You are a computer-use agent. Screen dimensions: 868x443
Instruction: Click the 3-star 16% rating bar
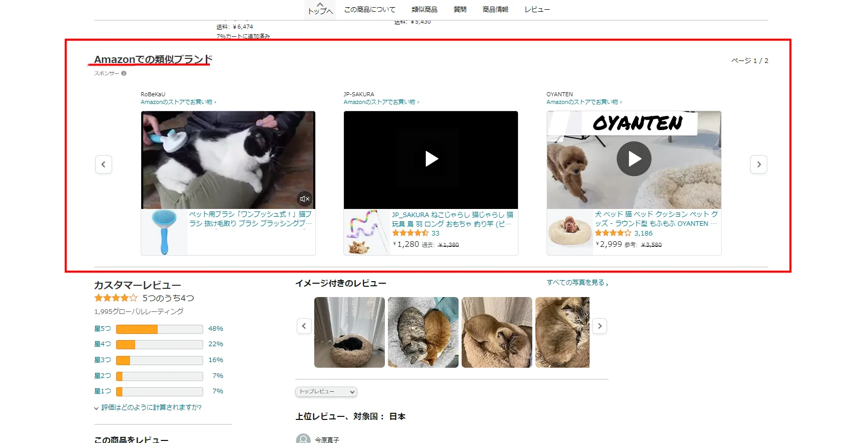tap(160, 361)
